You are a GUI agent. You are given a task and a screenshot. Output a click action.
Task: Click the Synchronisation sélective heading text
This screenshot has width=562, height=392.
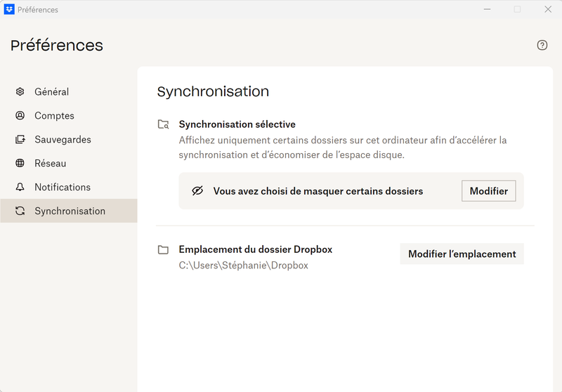237,124
